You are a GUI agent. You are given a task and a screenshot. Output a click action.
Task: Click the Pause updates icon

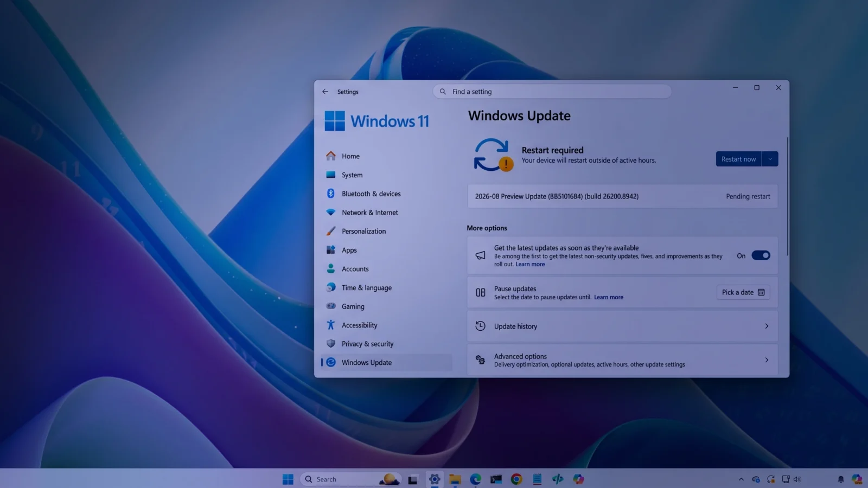[481, 293]
